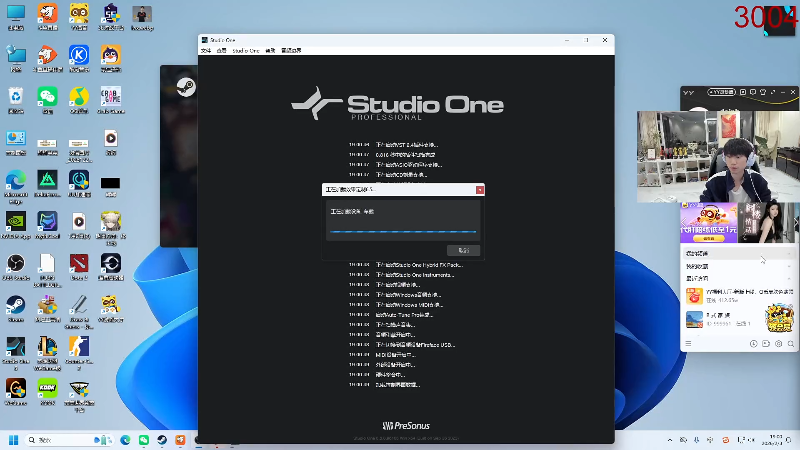
Task: Click the YY message icon in title bar
Action: click(x=753, y=92)
